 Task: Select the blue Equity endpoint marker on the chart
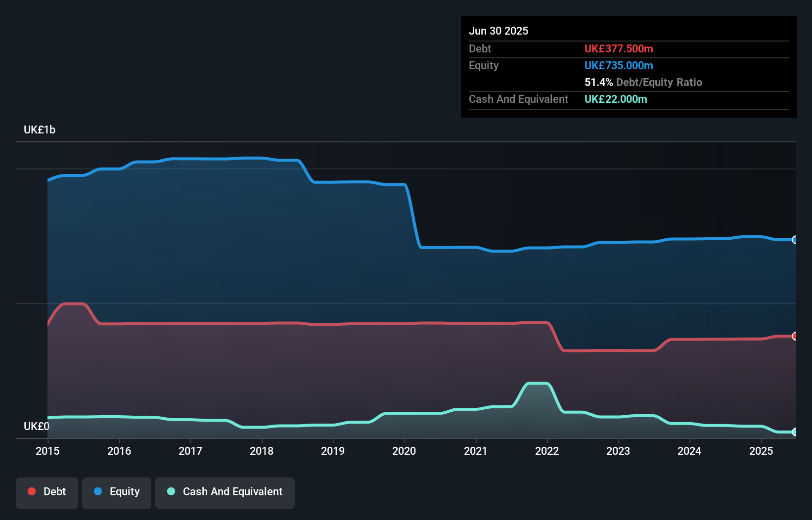click(795, 240)
